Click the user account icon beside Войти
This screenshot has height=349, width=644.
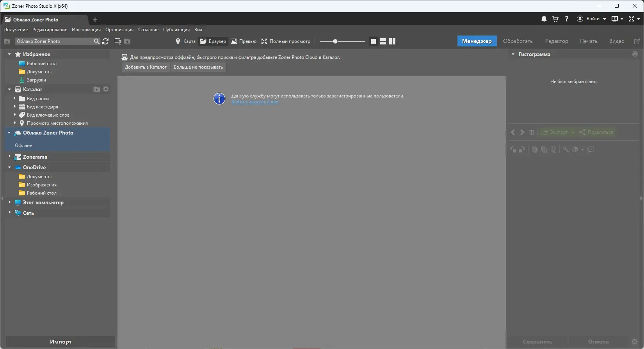coord(580,19)
